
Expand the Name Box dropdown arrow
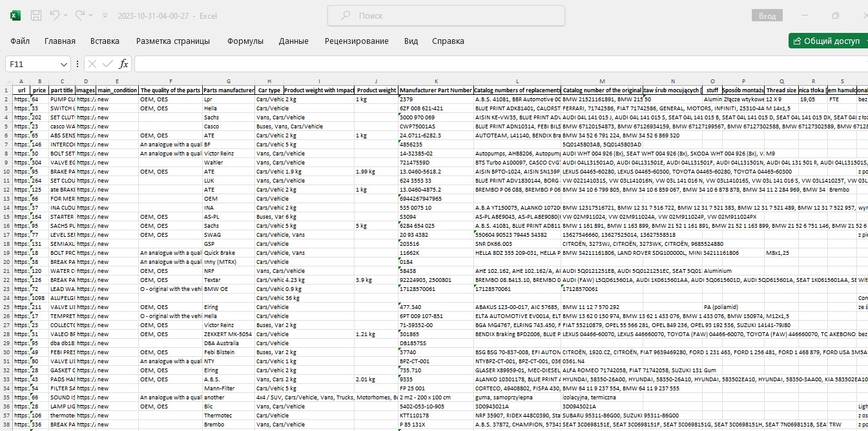(63, 65)
